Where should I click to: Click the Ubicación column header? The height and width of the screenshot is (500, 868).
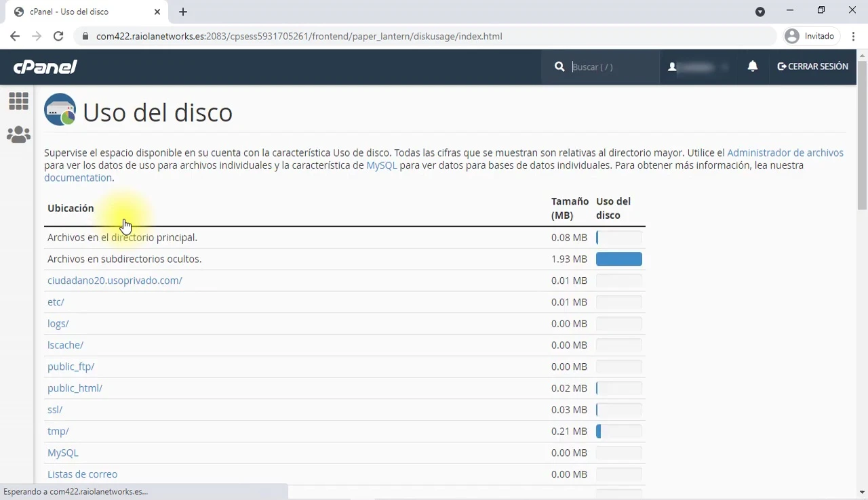tap(71, 208)
